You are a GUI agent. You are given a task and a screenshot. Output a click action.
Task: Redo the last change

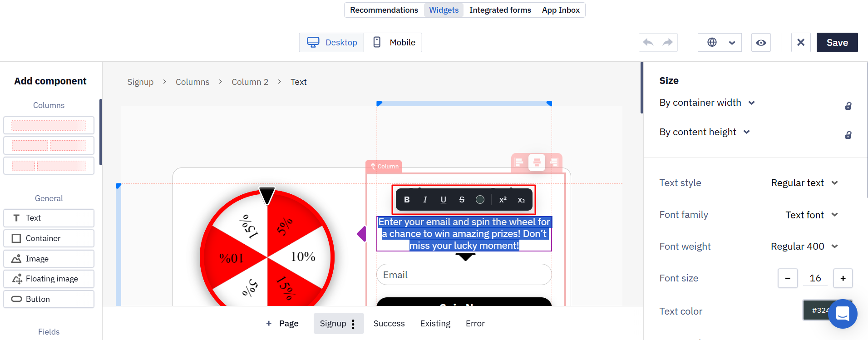tap(668, 42)
